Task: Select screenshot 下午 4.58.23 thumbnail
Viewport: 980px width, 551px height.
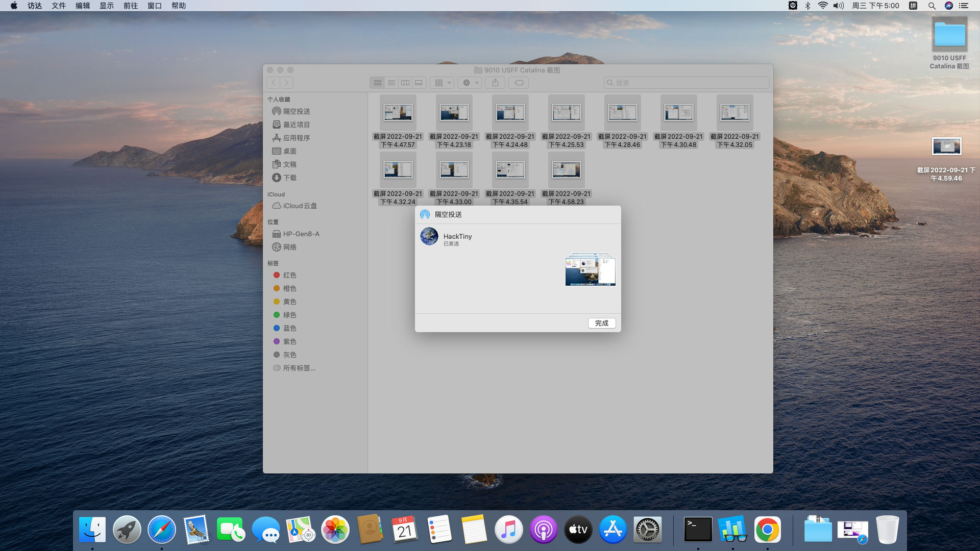Action: pos(566,169)
